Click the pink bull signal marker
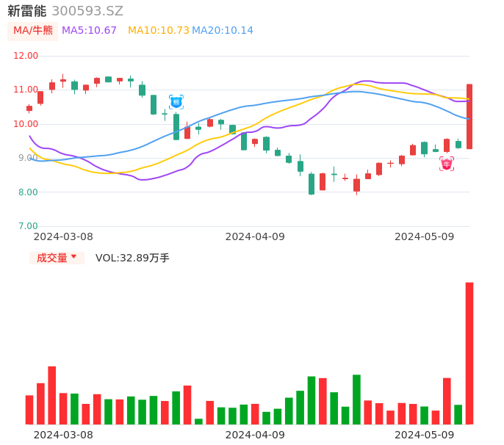 pos(447,164)
